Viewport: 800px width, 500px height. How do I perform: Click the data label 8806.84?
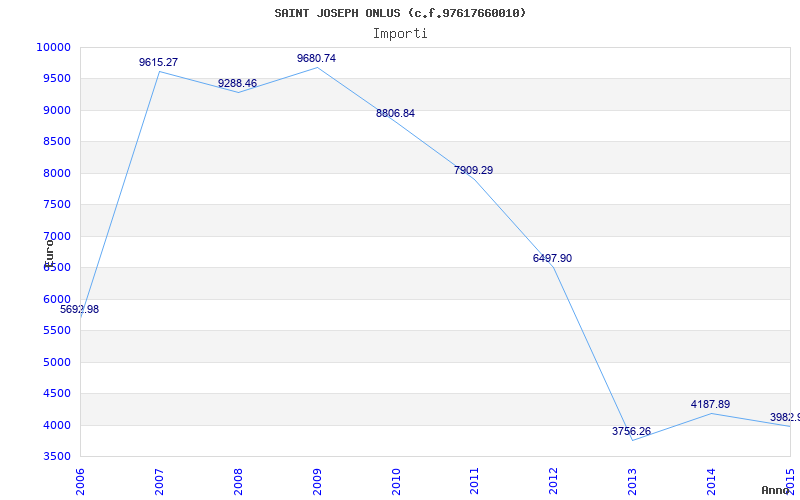point(395,113)
